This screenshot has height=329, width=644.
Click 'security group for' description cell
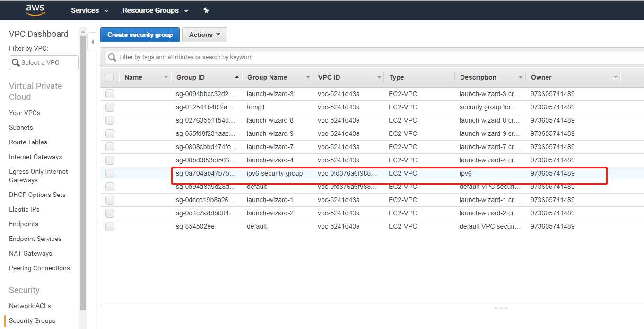(489, 107)
